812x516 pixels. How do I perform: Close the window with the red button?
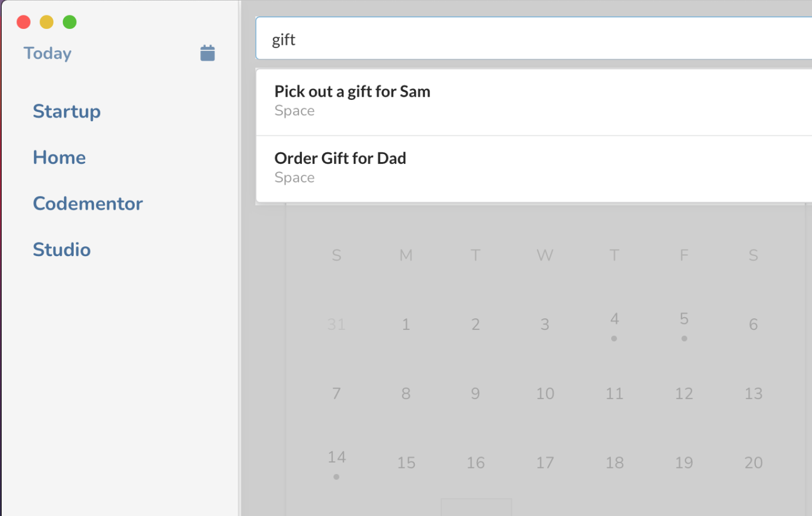pos(23,22)
